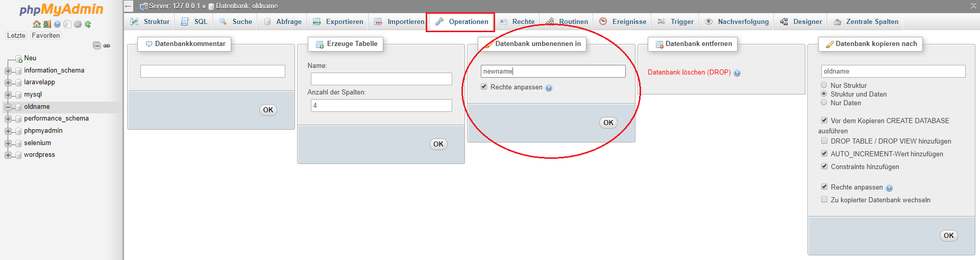This screenshot has width=980, height=260.
Task: Open the Trigger tab
Action: (x=675, y=21)
